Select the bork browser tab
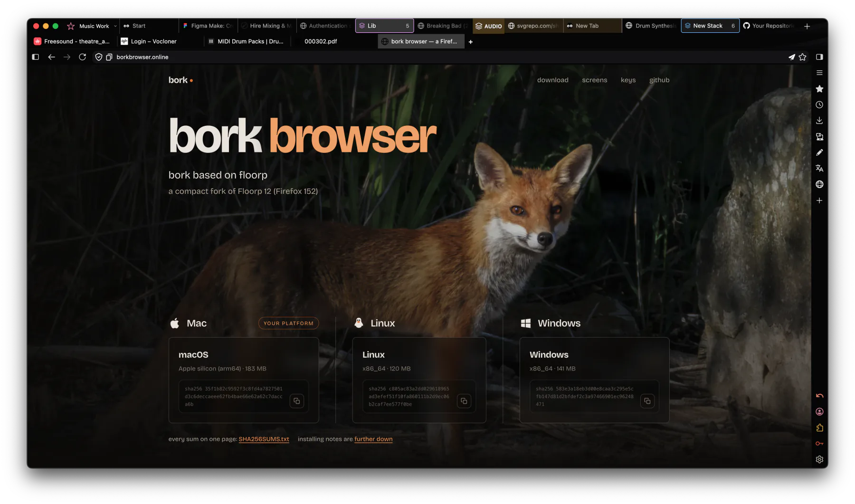855x504 pixels. point(421,41)
